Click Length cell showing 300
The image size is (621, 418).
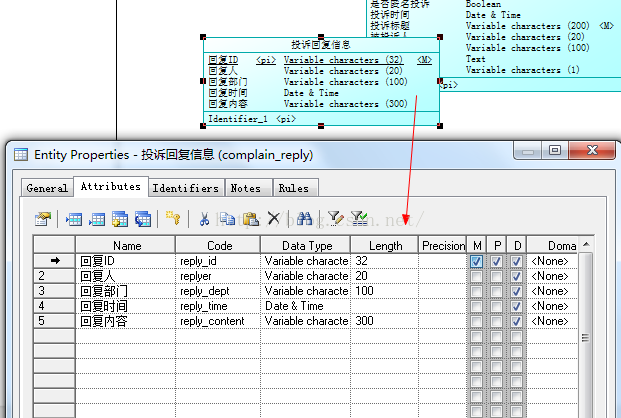[x=385, y=321]
